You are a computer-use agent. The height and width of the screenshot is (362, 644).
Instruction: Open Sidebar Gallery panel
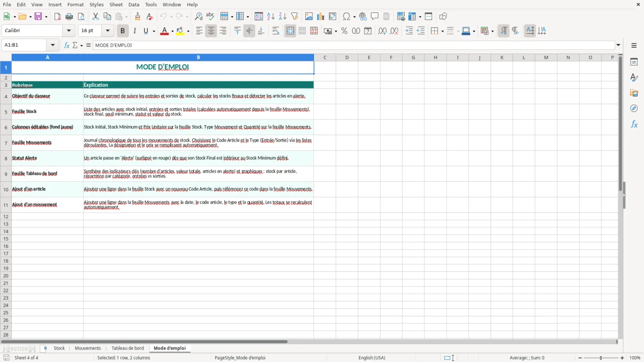coord(634,93)
